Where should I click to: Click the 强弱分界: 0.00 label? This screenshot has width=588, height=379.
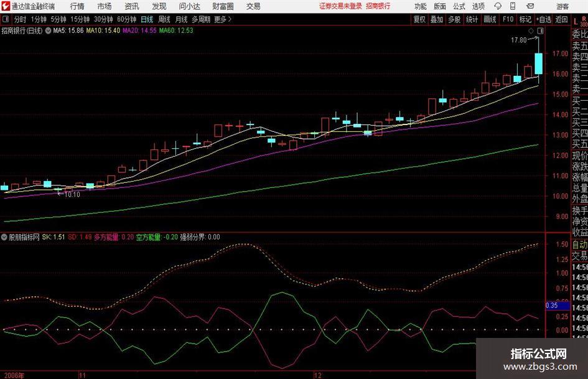point(200,237)
